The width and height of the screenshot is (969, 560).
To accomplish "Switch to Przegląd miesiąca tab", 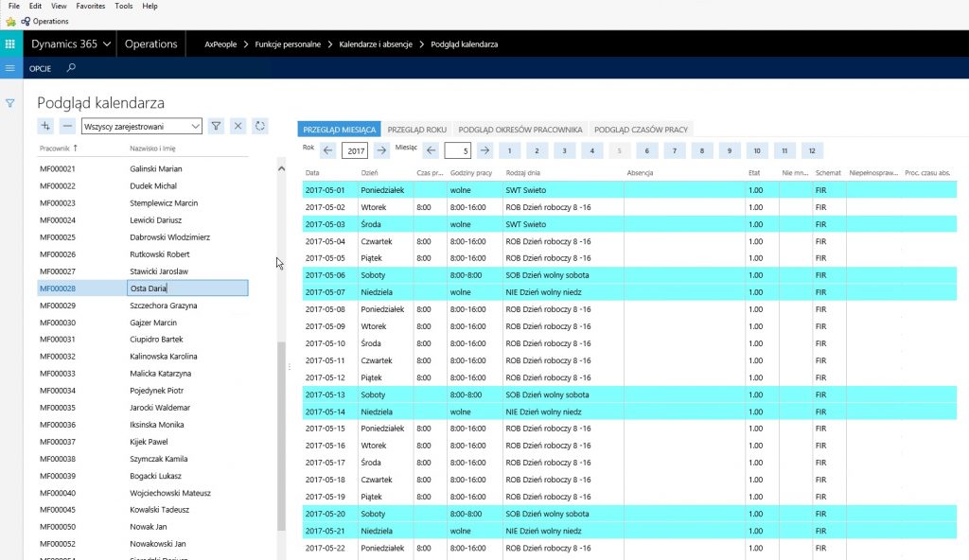I will (x=340, y=130).
